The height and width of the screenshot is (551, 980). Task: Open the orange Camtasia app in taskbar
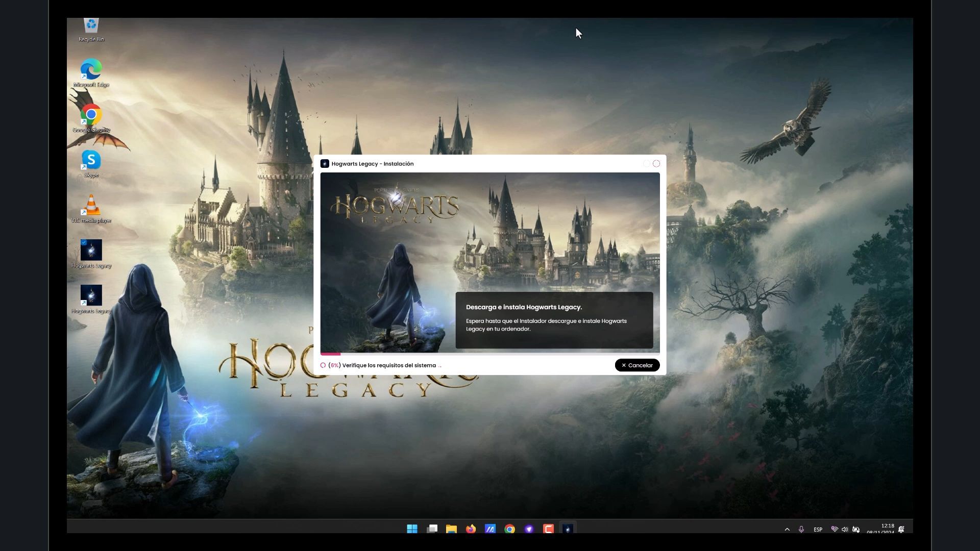[x=548, y=529]
